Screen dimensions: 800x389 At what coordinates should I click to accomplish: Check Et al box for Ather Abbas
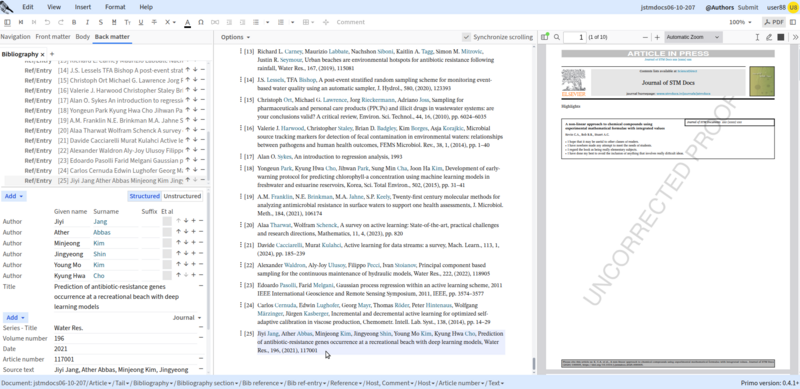tap(167, 232)
